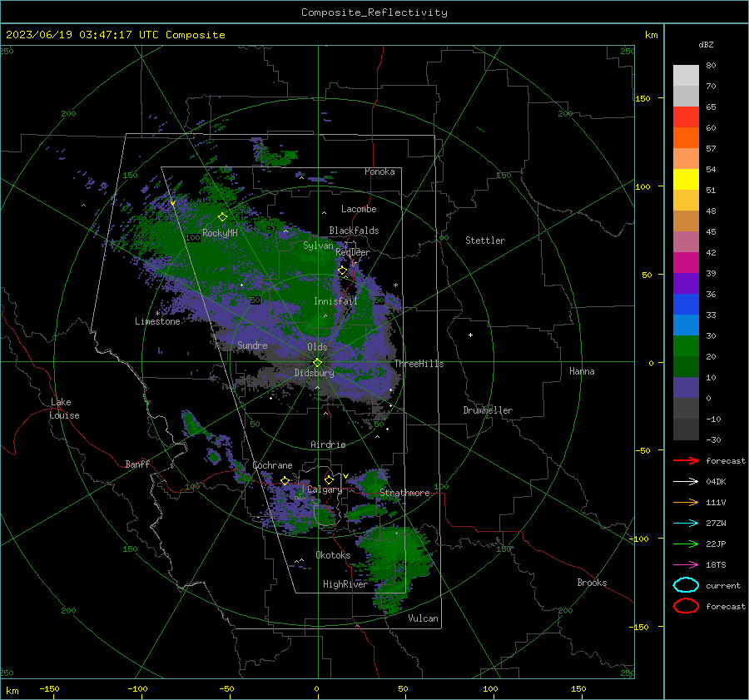Click the 'current' legend label text
This screenshot has height=700, width=749.
(723, 585)
